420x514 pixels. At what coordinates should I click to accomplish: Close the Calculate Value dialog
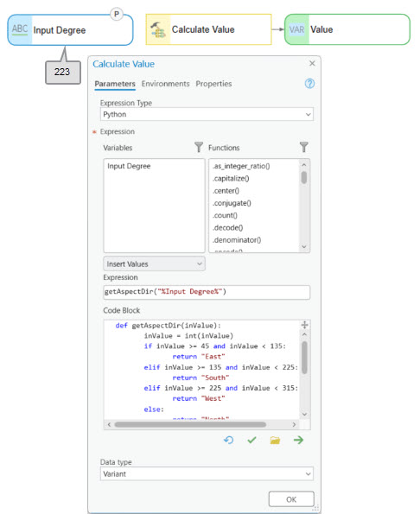[x=312, y=63]
